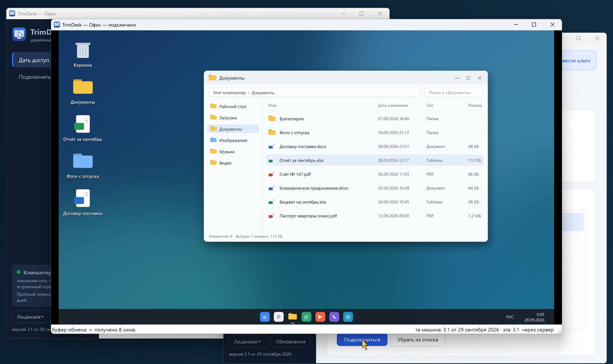Screen dimensions: 613x364
Task: Open Видео in the explorer sidebar
Action: pos(233,163)
